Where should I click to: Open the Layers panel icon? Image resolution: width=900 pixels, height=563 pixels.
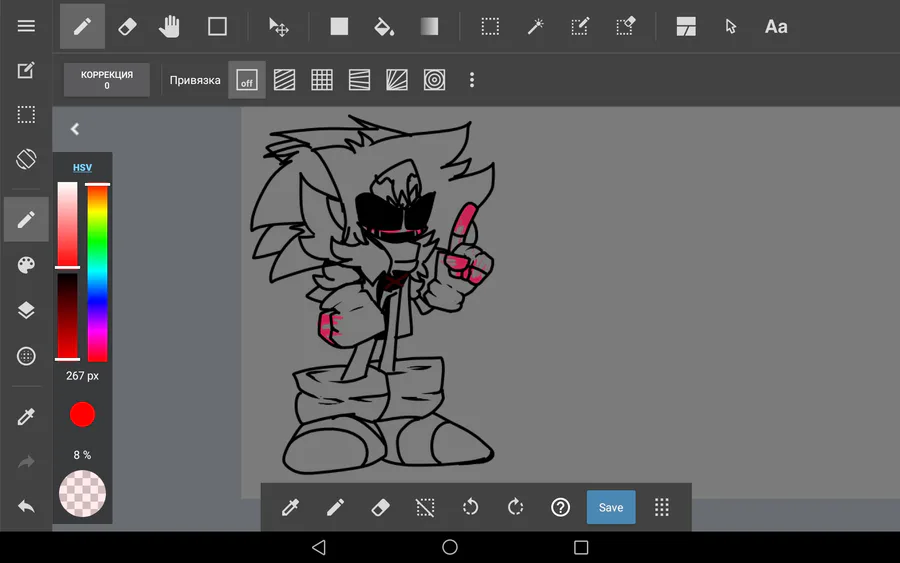point(26,310)
